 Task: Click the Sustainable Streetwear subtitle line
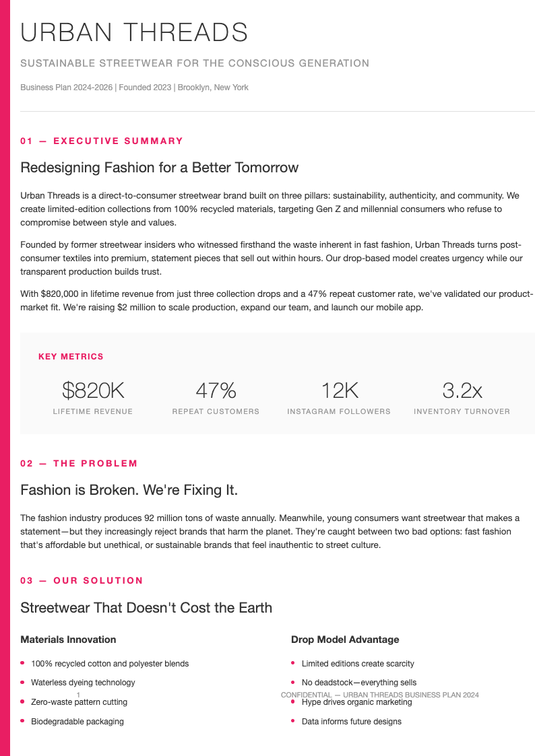[x=195, y=63]
